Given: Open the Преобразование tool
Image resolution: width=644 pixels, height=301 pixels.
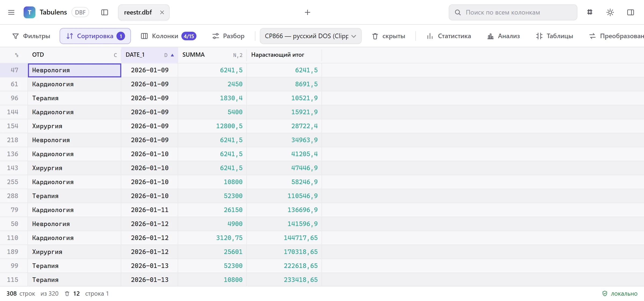Looking at the screenshot, I should tap(616, 36).
